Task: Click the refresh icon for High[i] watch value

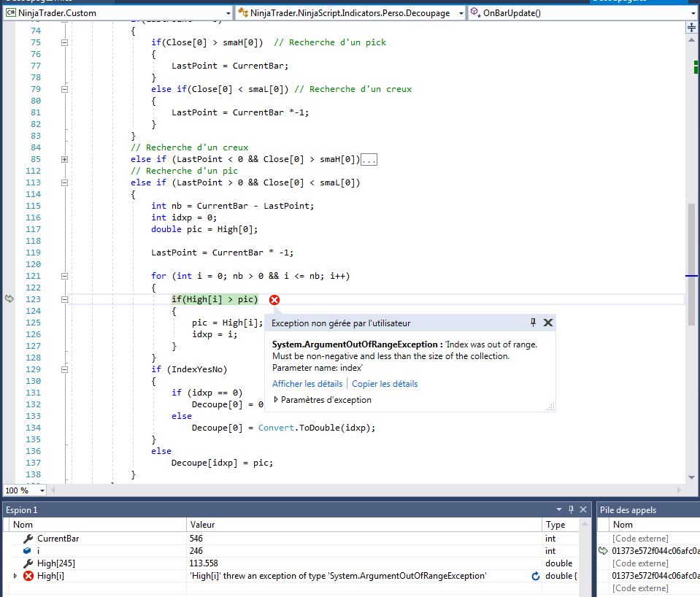Action: [536, 577]
